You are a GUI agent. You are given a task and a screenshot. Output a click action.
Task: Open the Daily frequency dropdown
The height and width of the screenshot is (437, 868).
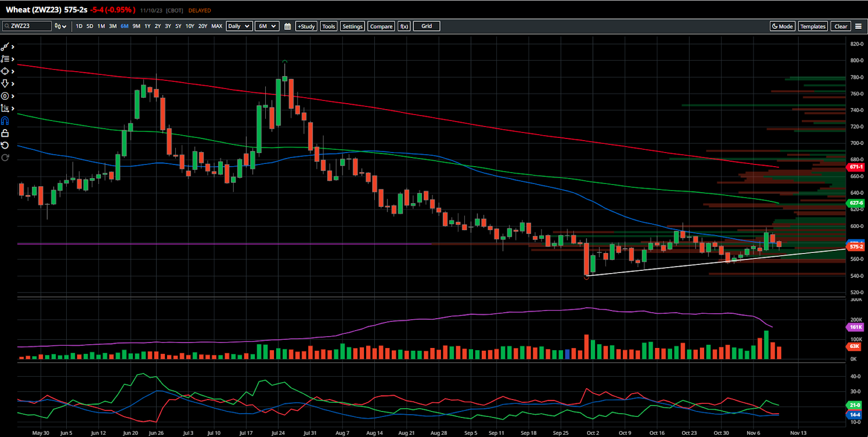point(239,26)
